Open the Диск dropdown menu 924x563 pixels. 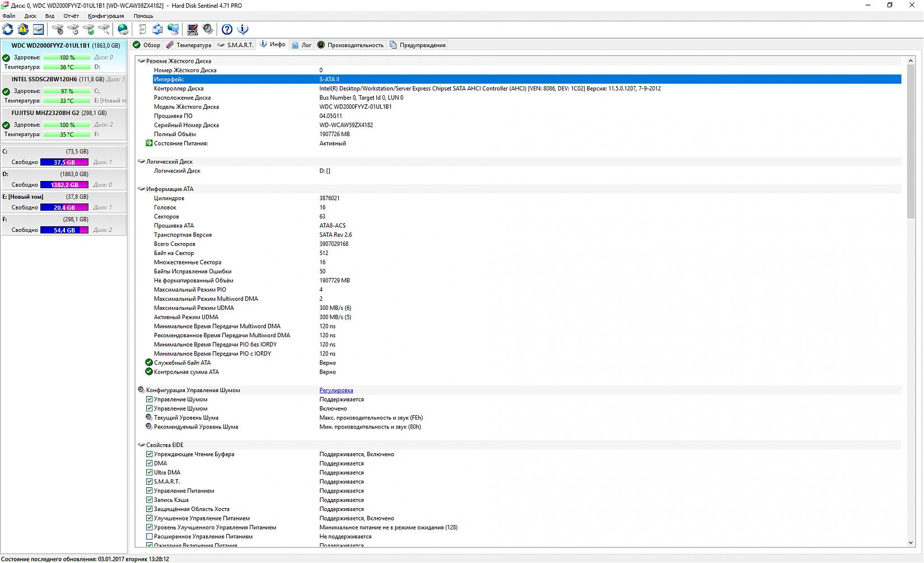click(30, 16)
